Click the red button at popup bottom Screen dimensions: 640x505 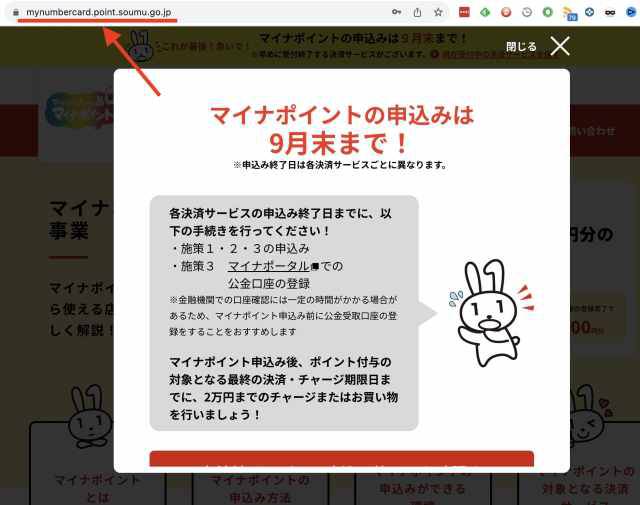point(342,459)
